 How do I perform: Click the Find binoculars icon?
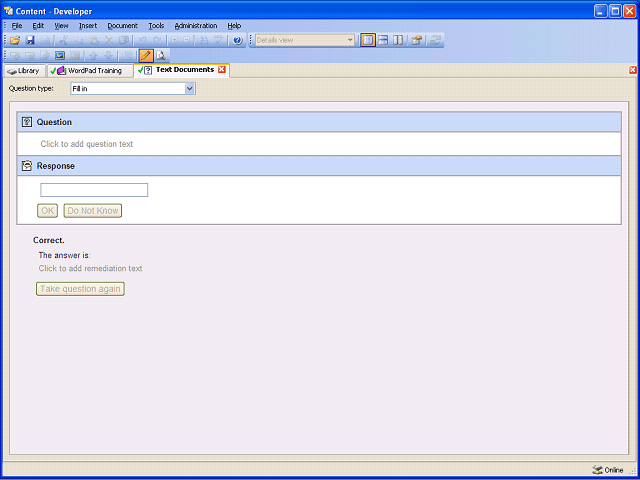204,40
